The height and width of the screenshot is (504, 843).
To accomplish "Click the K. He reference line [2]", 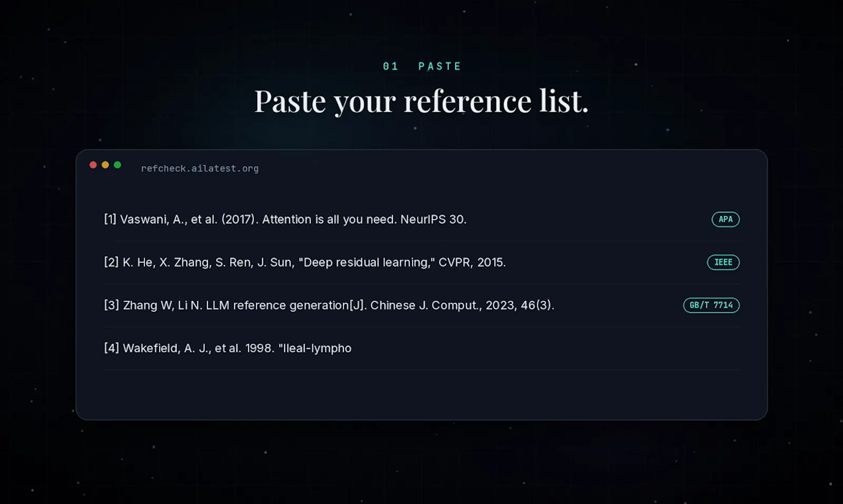I will [305, 262].
